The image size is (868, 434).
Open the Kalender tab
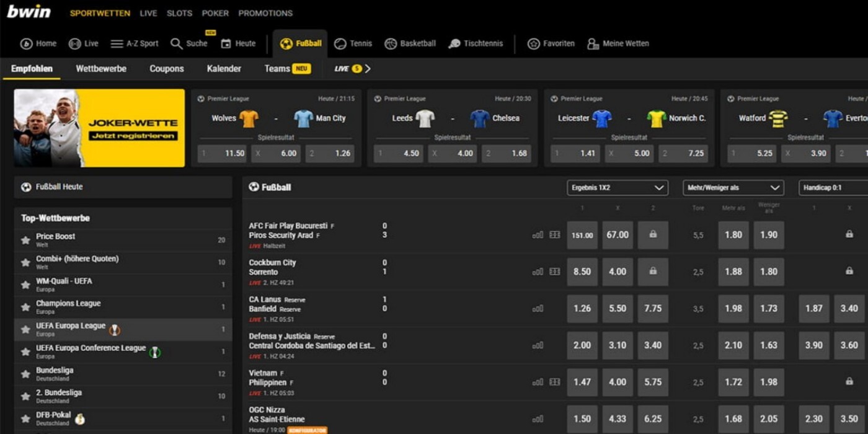pos(224,69)
